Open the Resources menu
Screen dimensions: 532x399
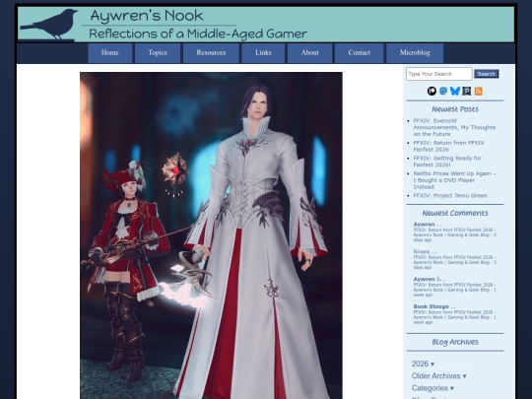point(211,53)
